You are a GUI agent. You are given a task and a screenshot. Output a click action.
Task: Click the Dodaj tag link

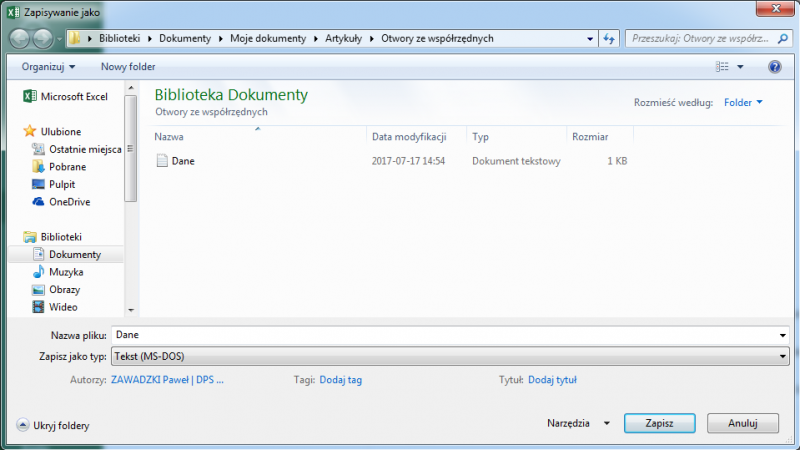click(x=340, y=380)
